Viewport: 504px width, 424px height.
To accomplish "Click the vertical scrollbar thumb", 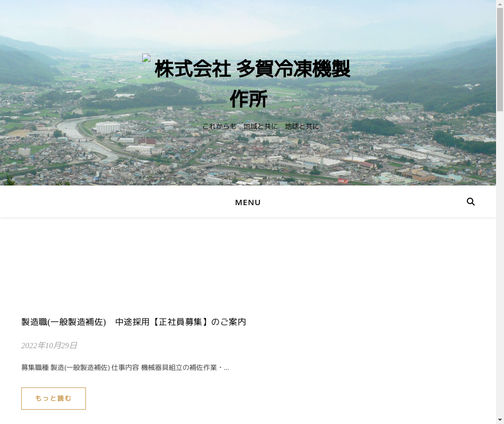I will (500, 59).
